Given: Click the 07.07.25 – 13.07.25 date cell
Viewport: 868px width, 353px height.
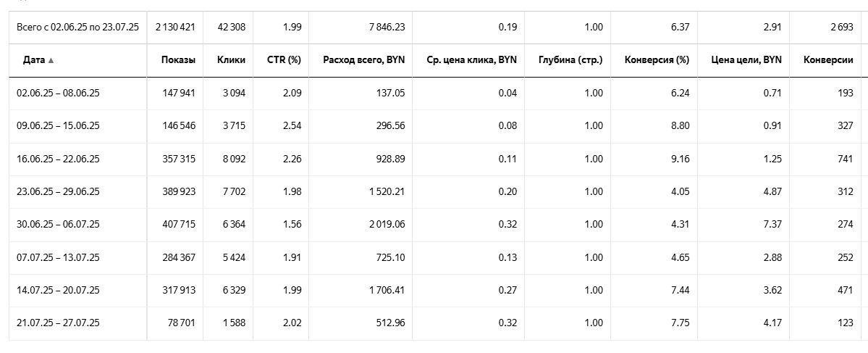Looking at the screenshot, I should (57, 257).
